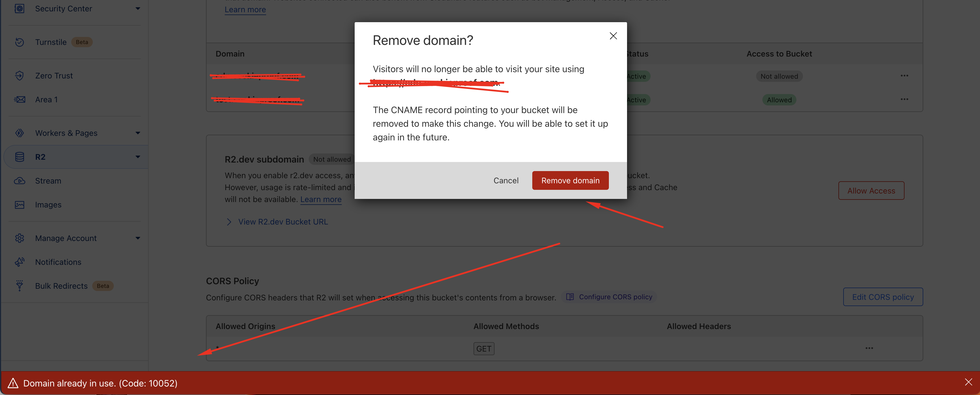Screen dimensions: 980x395
Task: Dismiss the Domain already in use error banner
Action: click(x=968, y=382)
